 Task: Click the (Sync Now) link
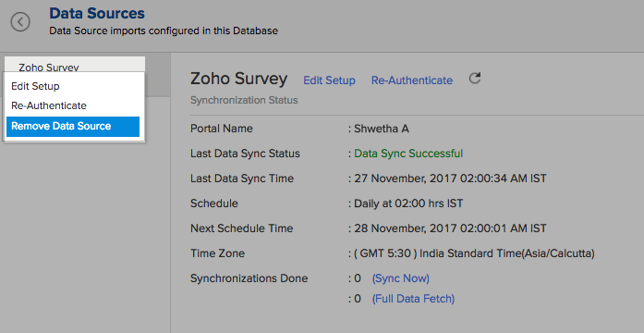(401, 278)
